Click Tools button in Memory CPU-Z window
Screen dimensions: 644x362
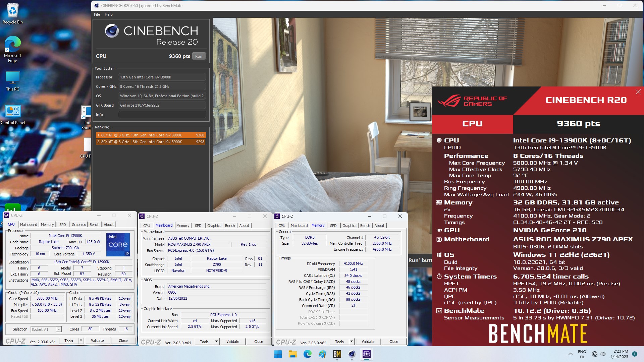click(x=339, y=342)
